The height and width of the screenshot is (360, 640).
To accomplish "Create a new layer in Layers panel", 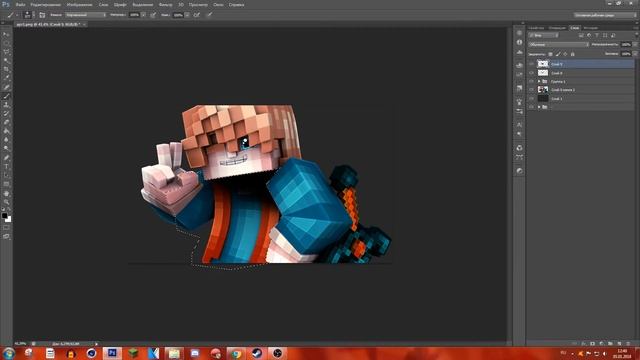I will click(619, 344).
